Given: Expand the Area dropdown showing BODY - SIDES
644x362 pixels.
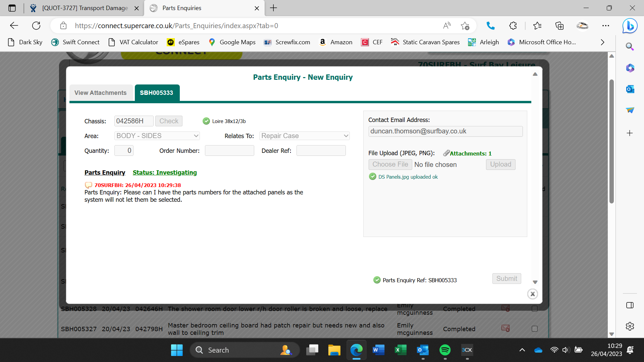Looking at the screenshot, I should pyautogui.click(x=157, y=136).
